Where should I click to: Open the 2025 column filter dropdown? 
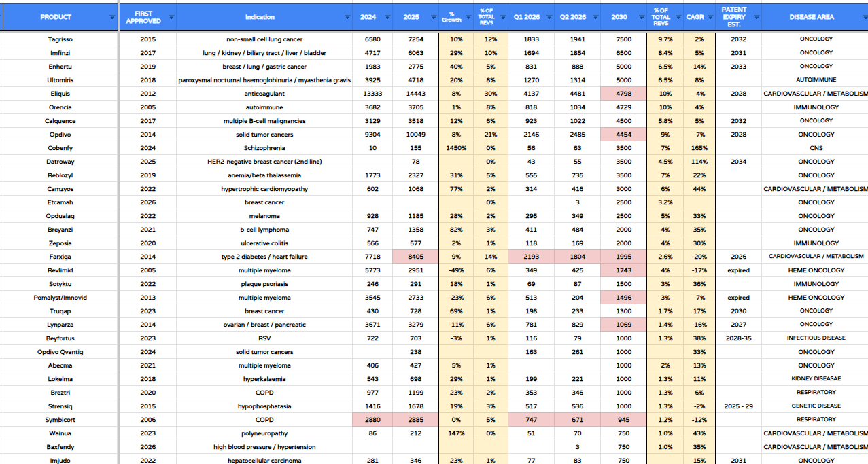coord(433,17)
